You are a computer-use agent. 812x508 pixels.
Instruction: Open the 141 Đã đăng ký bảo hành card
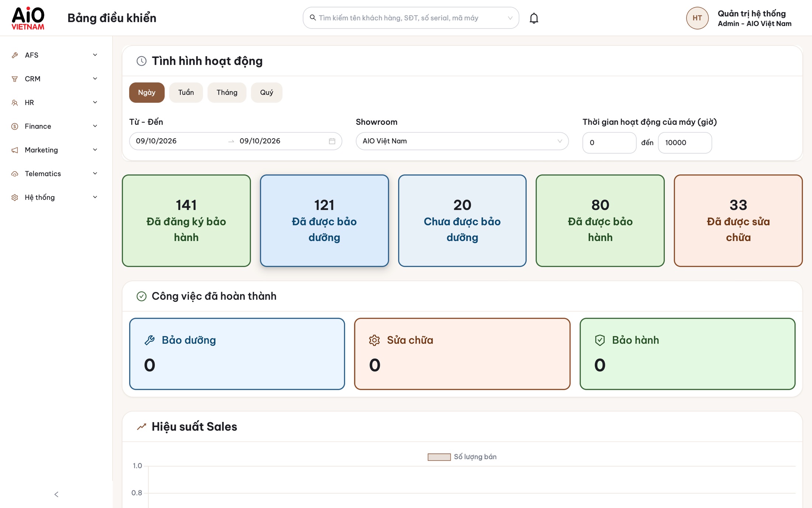click(x=186, y=221)
